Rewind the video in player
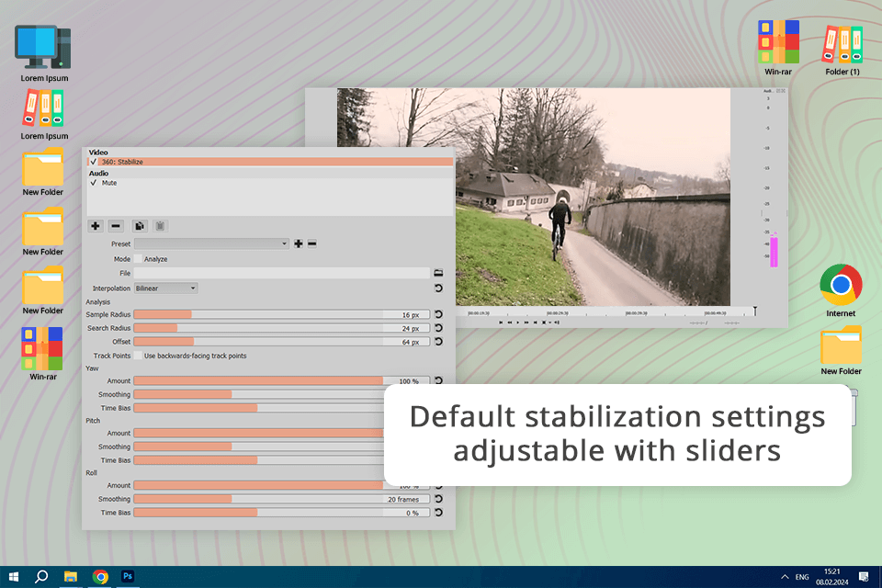882x588 pixels. [510, 322]
